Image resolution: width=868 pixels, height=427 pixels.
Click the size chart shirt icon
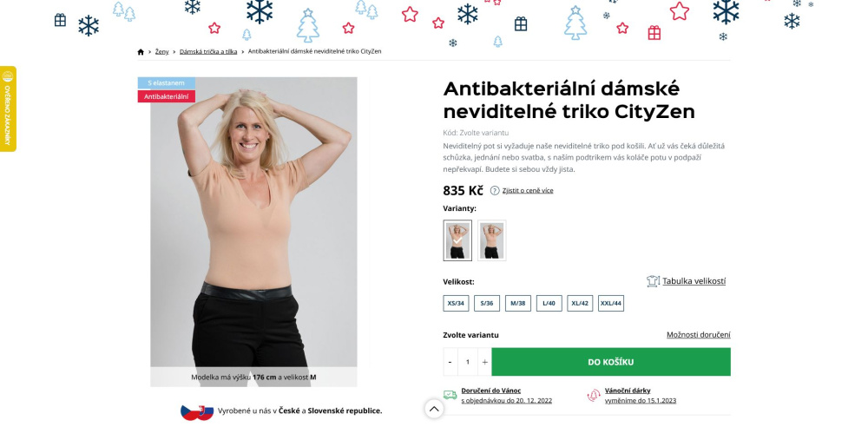[653, 281]
